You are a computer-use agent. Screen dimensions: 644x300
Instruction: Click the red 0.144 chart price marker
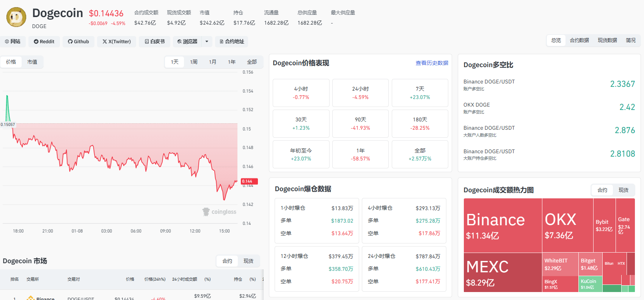(250, 181)
